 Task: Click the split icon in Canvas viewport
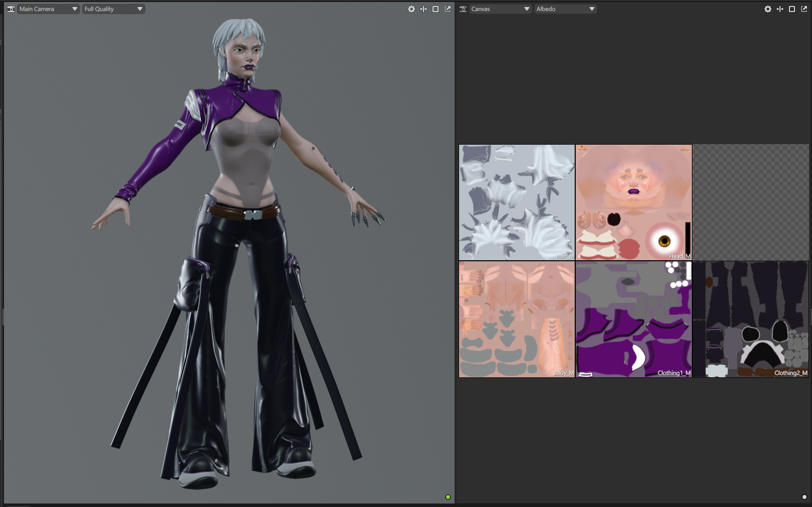780,9
